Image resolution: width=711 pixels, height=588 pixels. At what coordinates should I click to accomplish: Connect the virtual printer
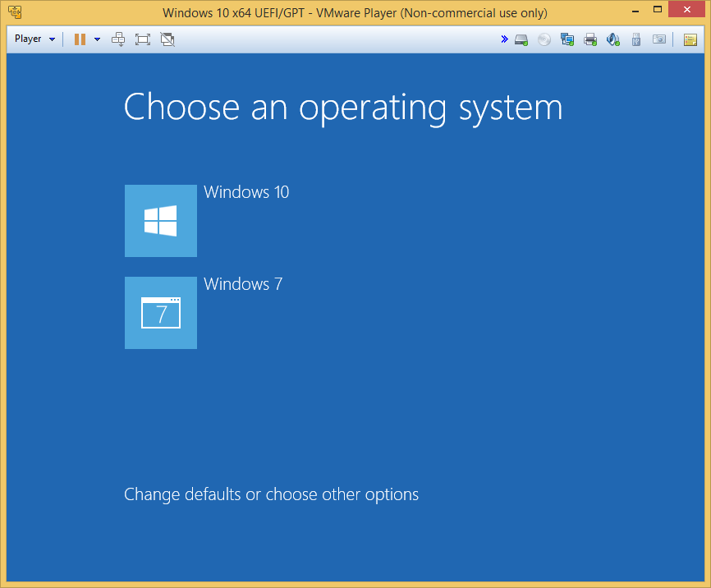pyautogui.click(x=590, y=39)
